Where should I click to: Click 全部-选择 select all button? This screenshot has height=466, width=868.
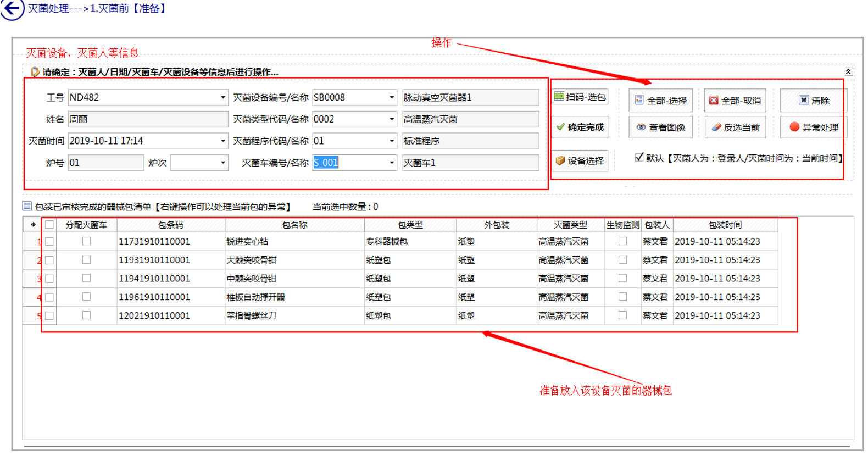660,101
